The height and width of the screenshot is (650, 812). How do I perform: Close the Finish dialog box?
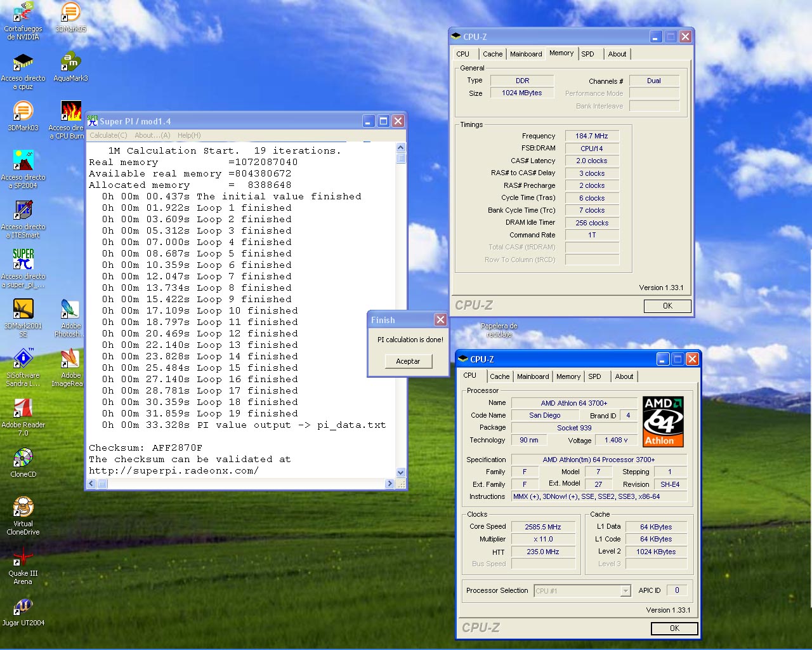[x=440, y=320]
